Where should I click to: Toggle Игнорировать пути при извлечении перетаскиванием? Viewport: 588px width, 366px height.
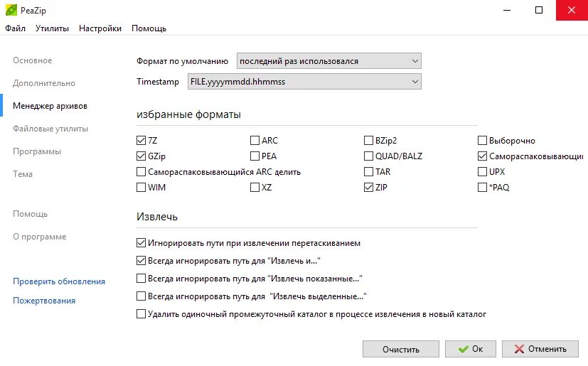(141, 243)
